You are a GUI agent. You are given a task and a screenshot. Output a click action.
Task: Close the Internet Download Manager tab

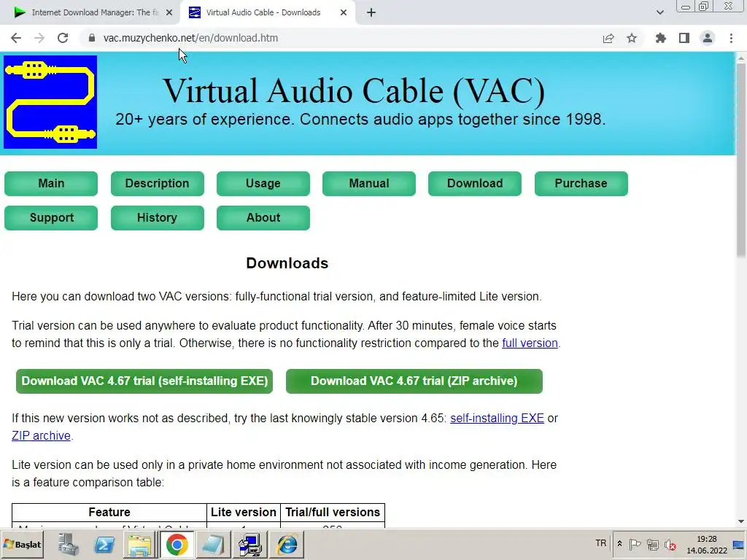click(x=169, y=12)
